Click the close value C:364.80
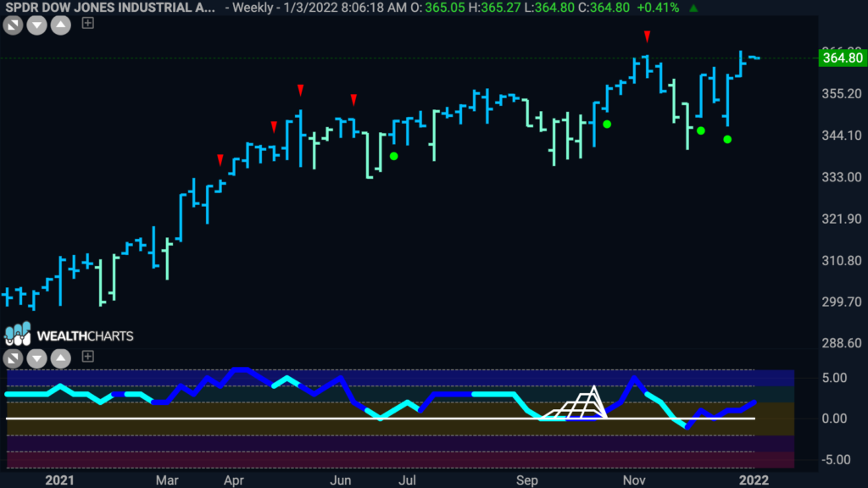868x488 pixels. pyautogui.click(x=604, y=8)
